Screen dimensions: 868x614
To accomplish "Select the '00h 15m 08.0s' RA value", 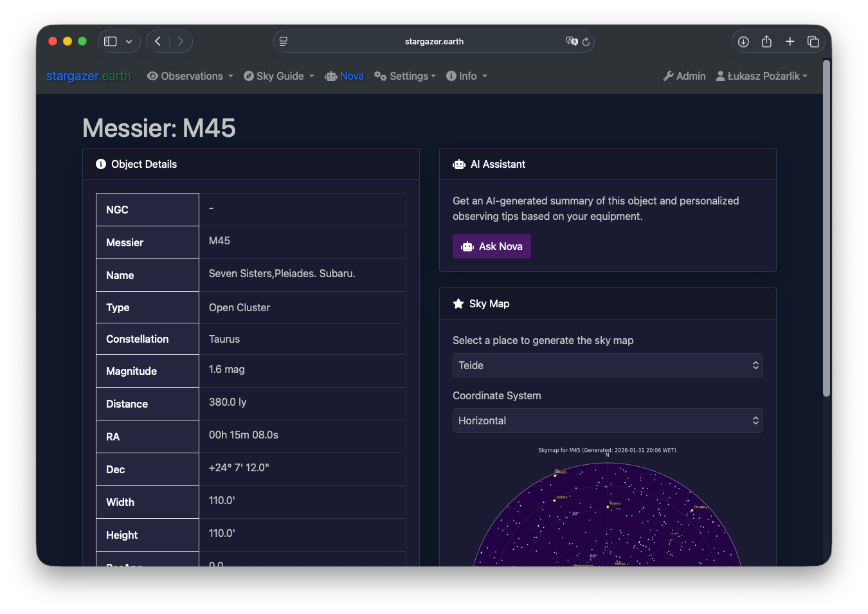I will 244,435.
